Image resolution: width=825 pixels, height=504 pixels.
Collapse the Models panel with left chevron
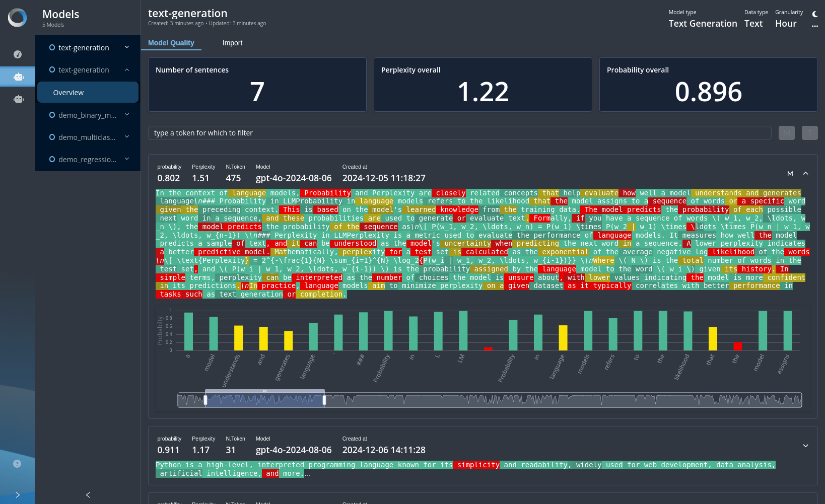pyautogui.click(x=88, y=495)
